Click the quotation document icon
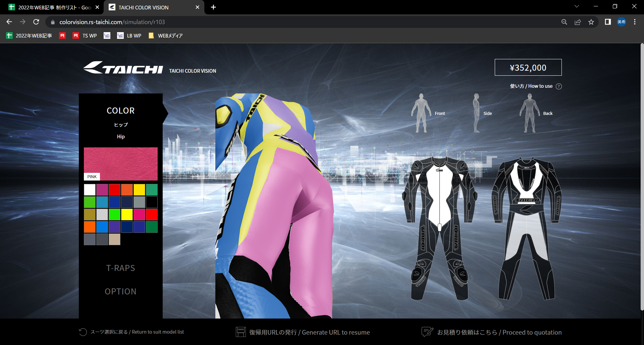Screen dimensions: 644x345 point(427,332)
